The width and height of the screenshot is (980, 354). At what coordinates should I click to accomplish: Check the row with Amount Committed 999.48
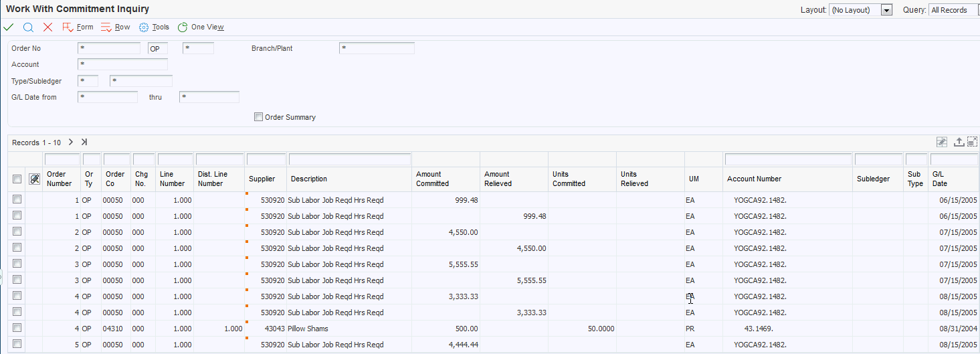pos(17,199)
